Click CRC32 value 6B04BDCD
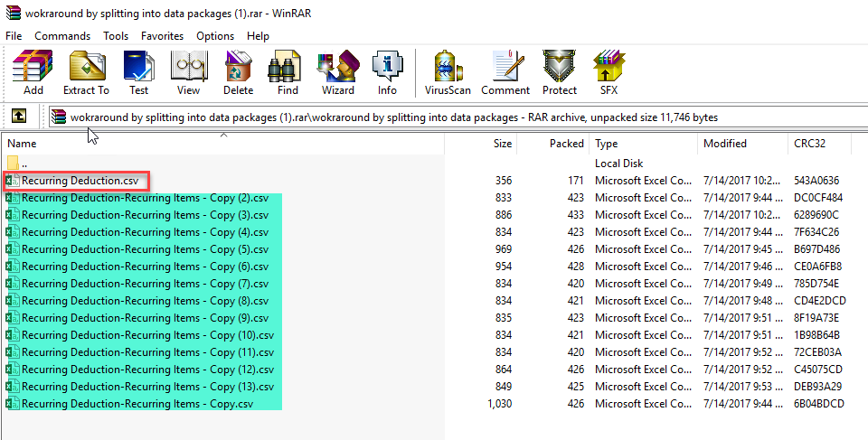 [x=819, y=404]
